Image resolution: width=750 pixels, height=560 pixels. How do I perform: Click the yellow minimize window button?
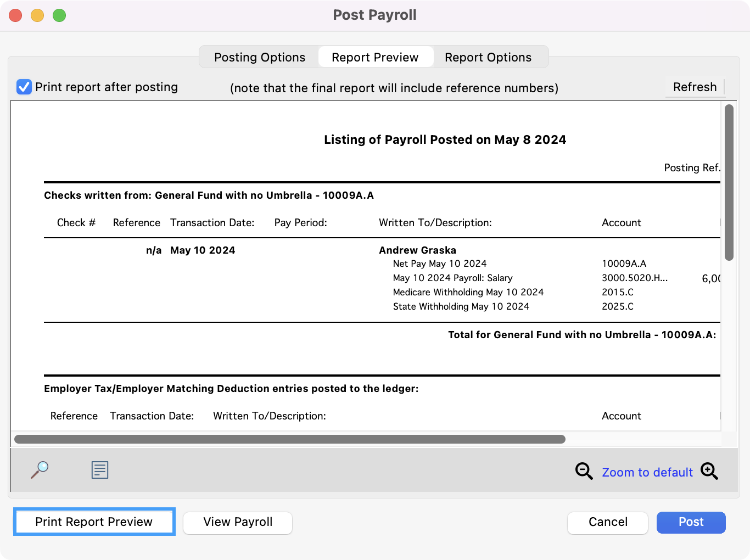point(37,15)
